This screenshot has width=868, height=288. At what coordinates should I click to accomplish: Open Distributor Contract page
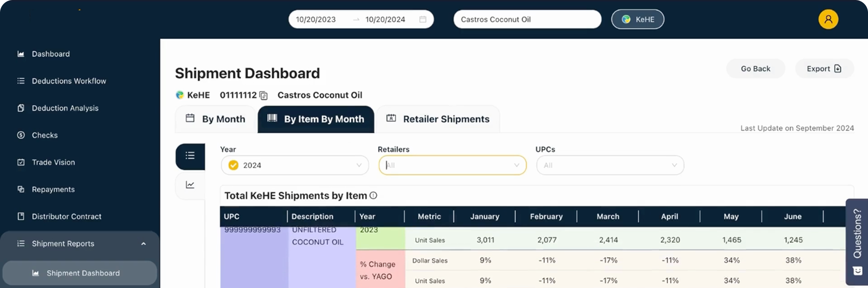coord(66,216)
